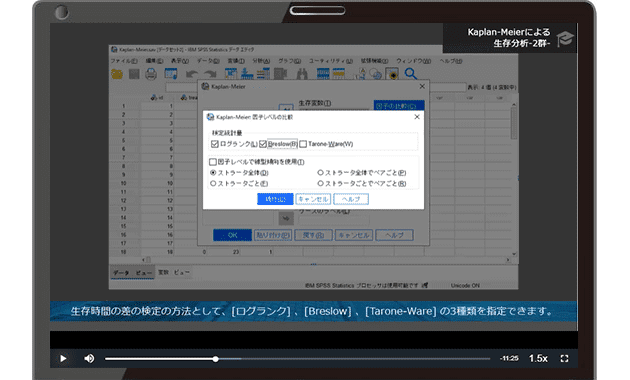630x380 pixels.
Task: Click 戻す in the Kaplan-Meier dialog
Action: [x=313, y=235]
